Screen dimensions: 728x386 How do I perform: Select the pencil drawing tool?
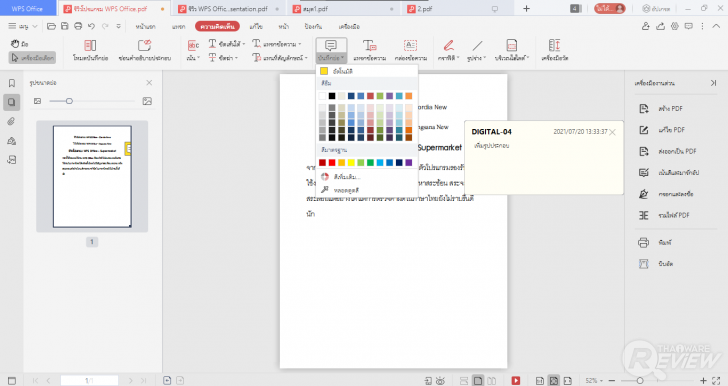448,46
